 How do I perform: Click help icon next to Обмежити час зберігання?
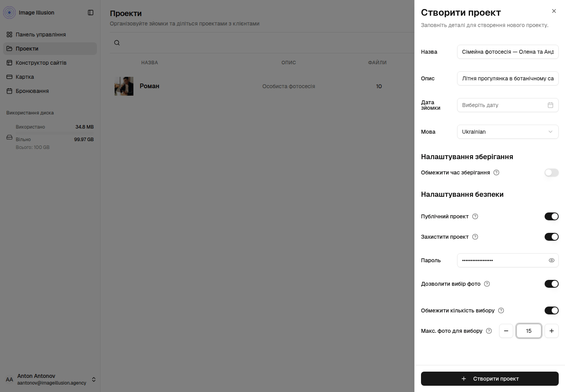pyautogui.click(x=496, y=172)
